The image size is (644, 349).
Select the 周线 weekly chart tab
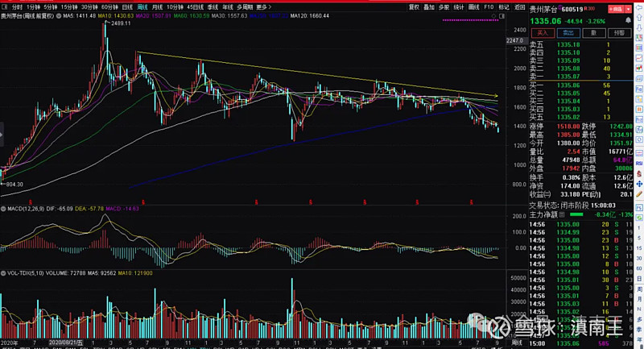(142, 7)
